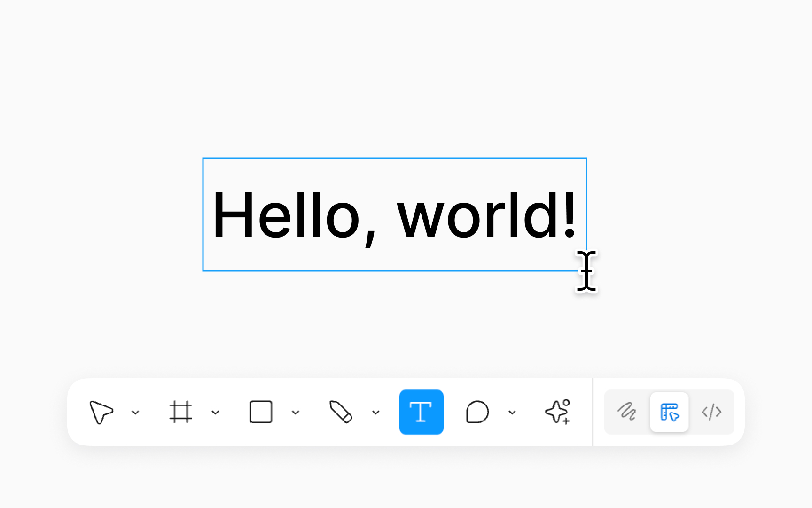Expand the Frame tool options

pos(216,412)
